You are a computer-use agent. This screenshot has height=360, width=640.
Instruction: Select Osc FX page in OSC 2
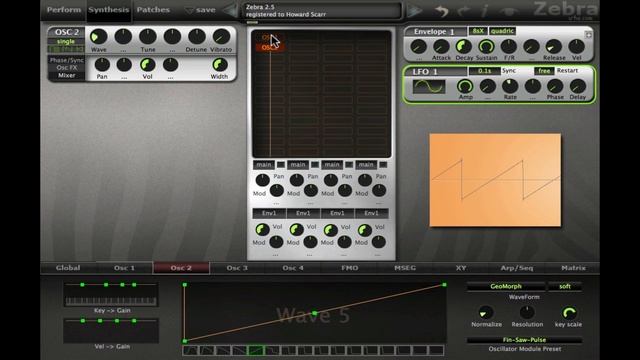[x=67, y=68]
